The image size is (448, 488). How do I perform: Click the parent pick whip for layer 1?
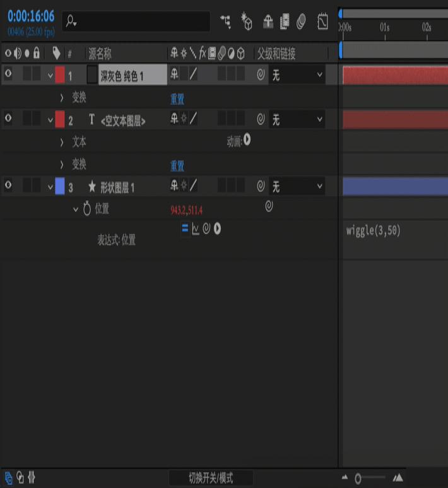click(x=261, y=74)
